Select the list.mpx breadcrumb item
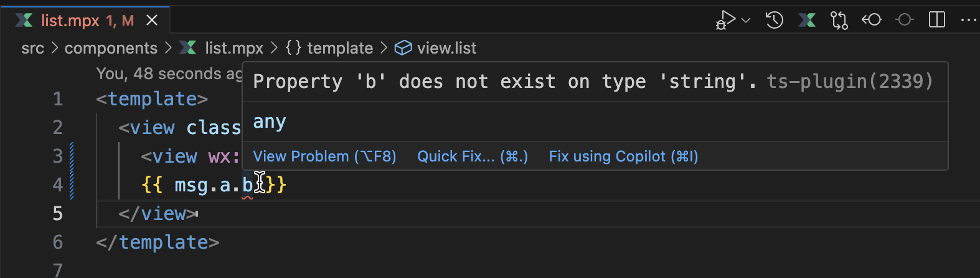Viewport: 980px width, 278px height. click(221, 48)
